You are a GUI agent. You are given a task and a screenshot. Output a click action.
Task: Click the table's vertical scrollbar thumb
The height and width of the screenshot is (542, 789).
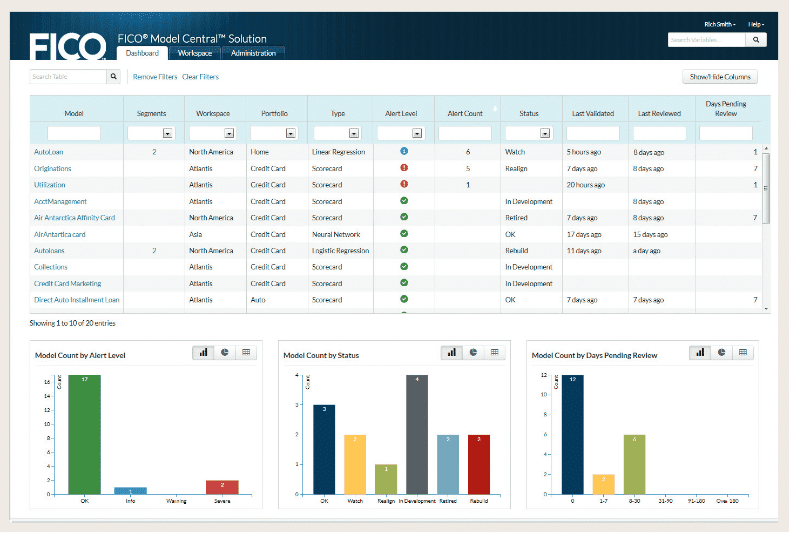point(766,188)
